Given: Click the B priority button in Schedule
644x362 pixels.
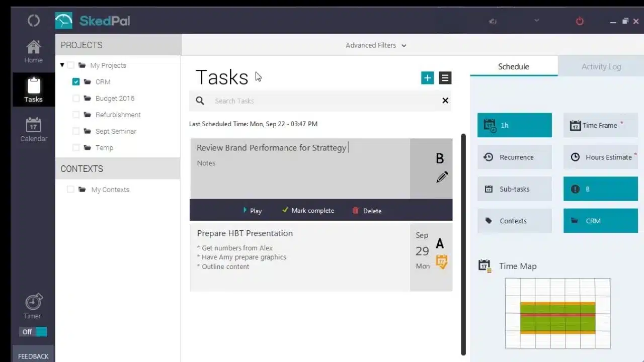Looking at the screenshot, I should pyautogui.click(x=601, y=189).
